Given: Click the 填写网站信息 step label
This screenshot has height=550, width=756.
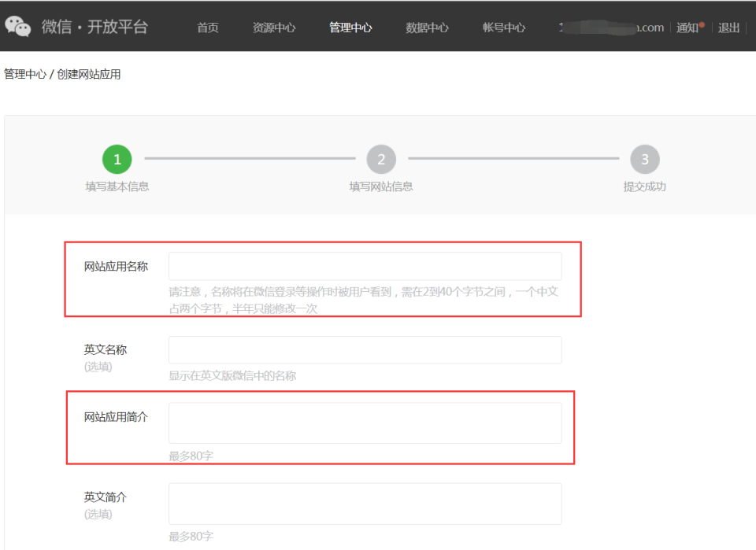Looking at the screenshot, I should pos(381,186).
